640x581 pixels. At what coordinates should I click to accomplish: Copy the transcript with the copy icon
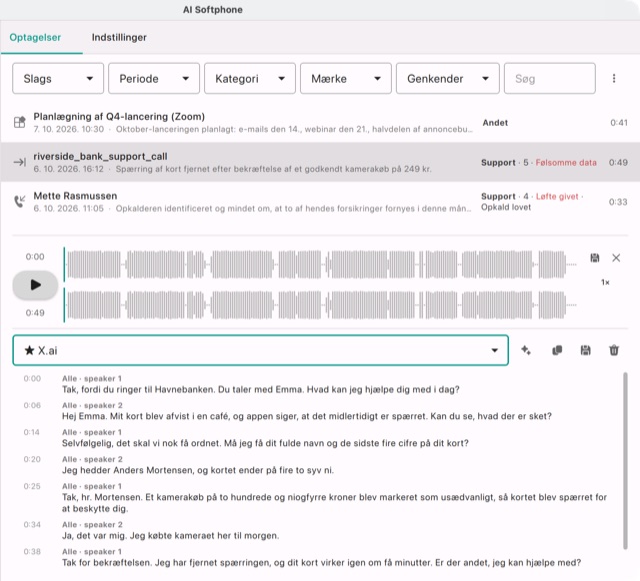pos(557,350)
